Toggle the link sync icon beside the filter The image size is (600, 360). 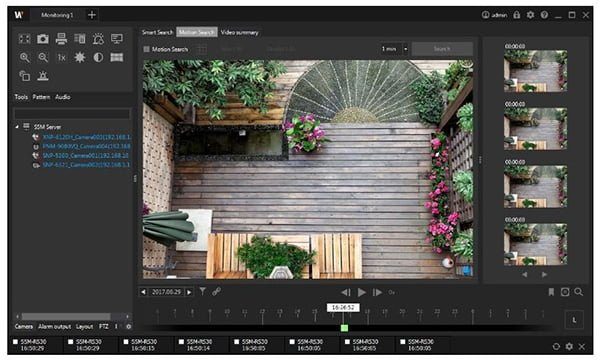pyautogui.click(x=217, y=292)
